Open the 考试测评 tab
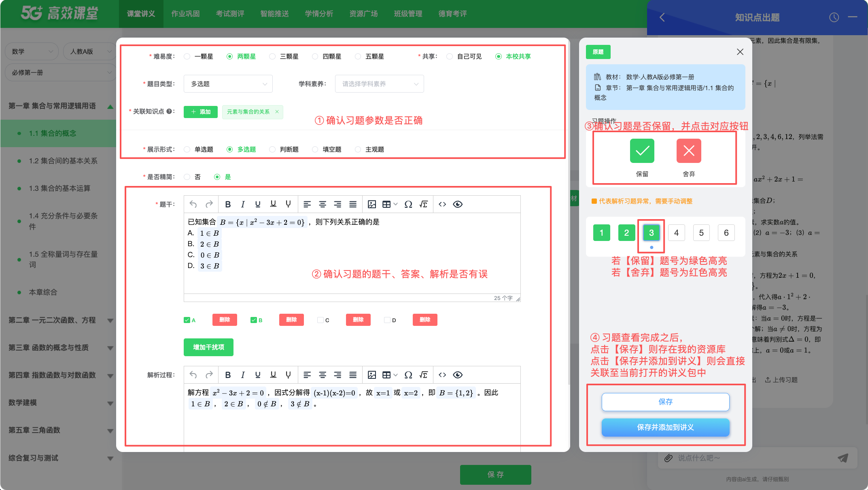Viewport: 868px width, 490px height. click(x=230, y=14)
